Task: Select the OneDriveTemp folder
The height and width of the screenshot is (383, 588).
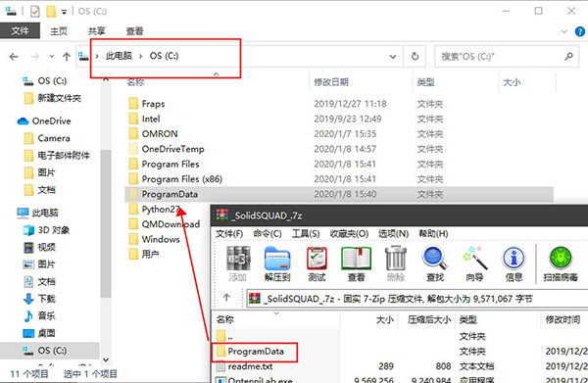Action: [x=167, y=149]
